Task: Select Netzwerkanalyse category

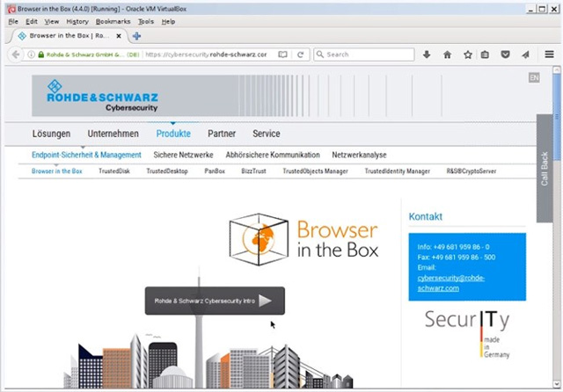Action: pos(359,155)
